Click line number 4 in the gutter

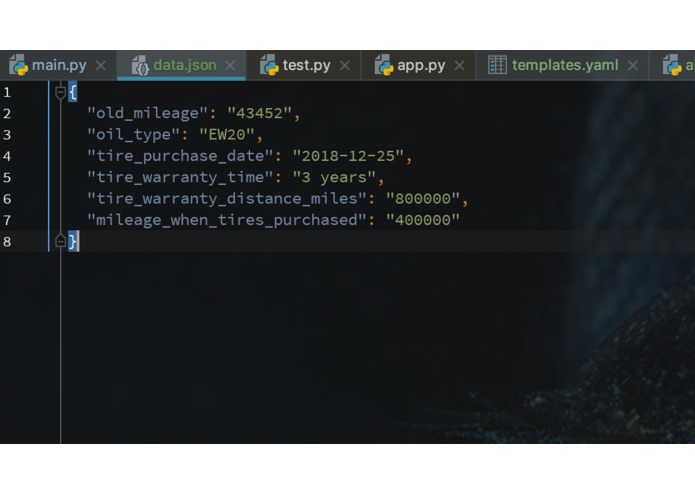(x=7, y=156)
